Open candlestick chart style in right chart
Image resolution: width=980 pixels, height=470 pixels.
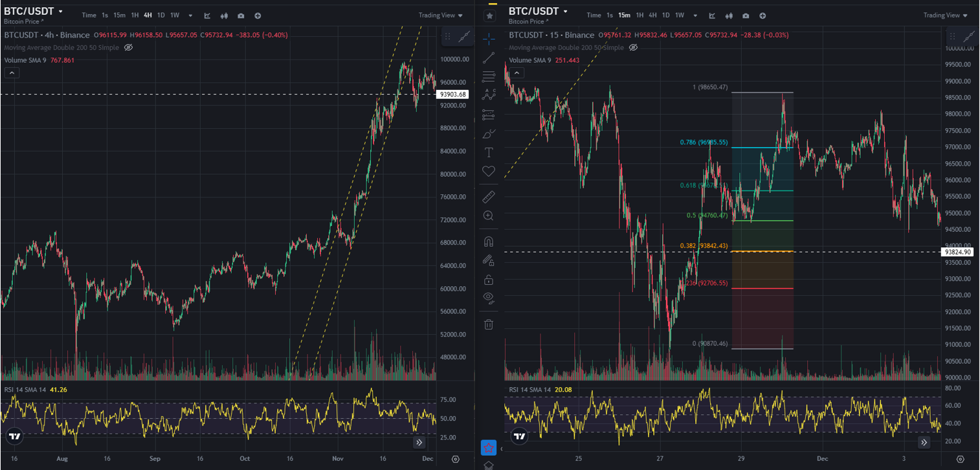coord(729,16)
